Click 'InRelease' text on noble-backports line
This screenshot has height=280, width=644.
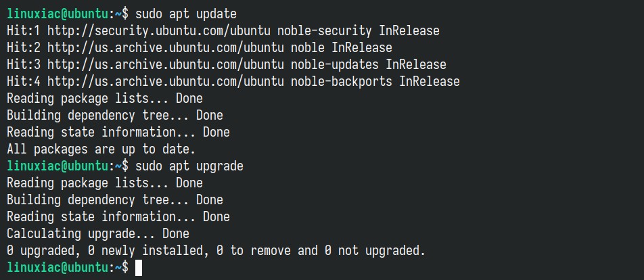(x=430, y=81)
